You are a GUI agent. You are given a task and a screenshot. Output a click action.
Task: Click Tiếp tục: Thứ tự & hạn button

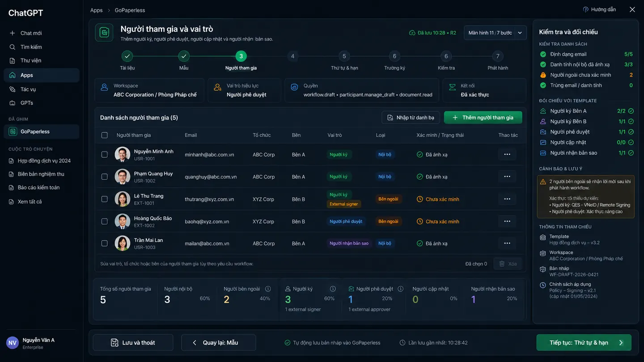tap(584, 343)
